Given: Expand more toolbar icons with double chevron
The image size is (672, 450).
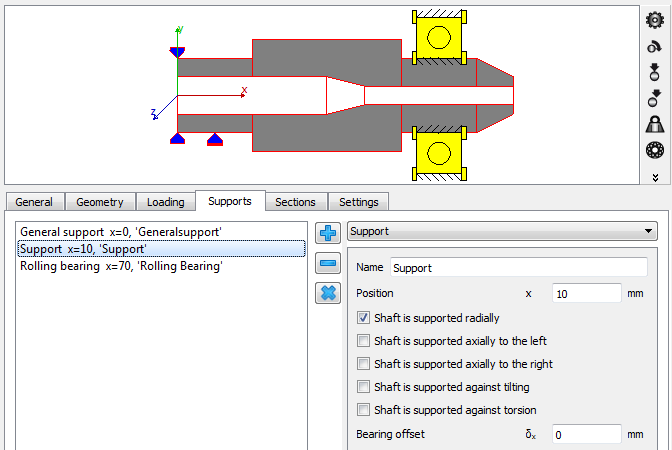Looking at the screenshot, I should (x=655, y=176).
